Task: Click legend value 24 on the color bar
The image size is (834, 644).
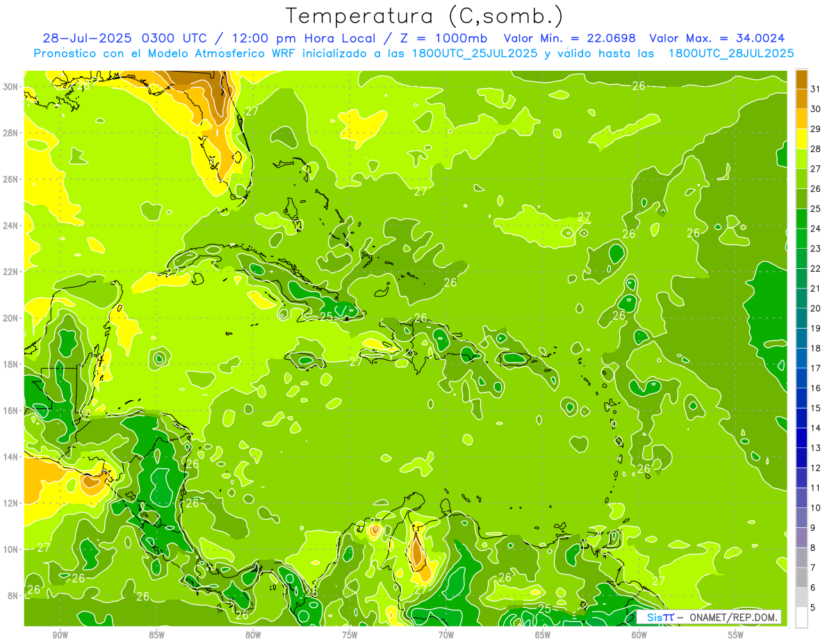Action: (816, 229)
